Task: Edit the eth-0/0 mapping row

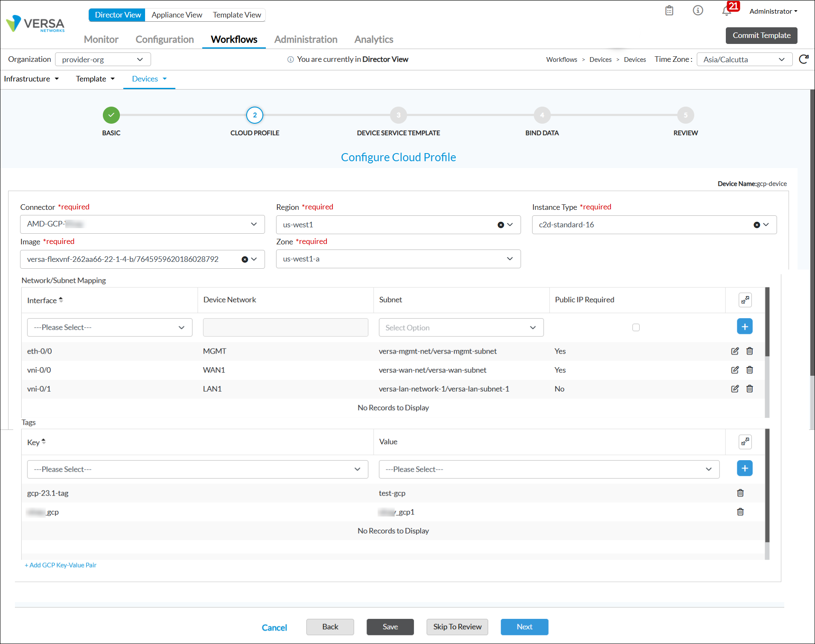Action: (x=735, y=351)
